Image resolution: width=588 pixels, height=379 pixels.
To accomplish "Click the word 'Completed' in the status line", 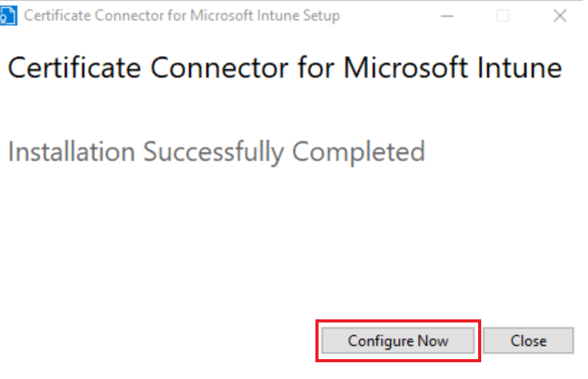I will pos(358,152).
